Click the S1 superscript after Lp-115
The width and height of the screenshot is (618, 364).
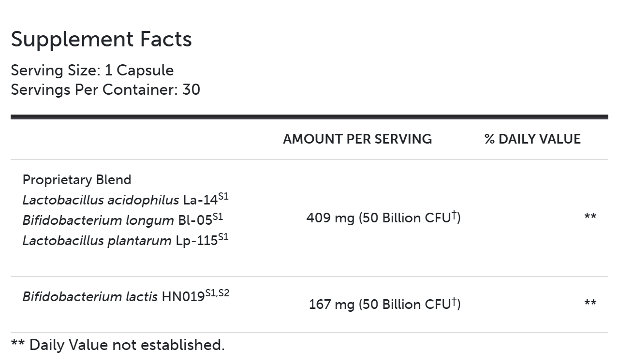point(223,237)
